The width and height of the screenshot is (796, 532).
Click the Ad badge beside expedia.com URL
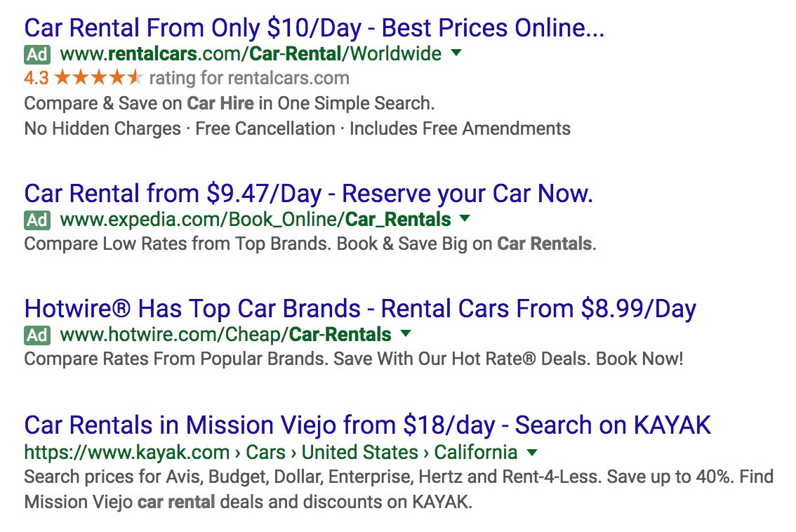pos(37,220)
